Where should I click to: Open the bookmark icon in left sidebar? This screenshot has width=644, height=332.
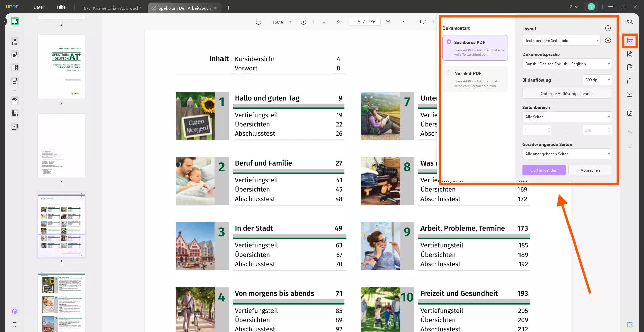pyautogui.click(x=15, y=324)
